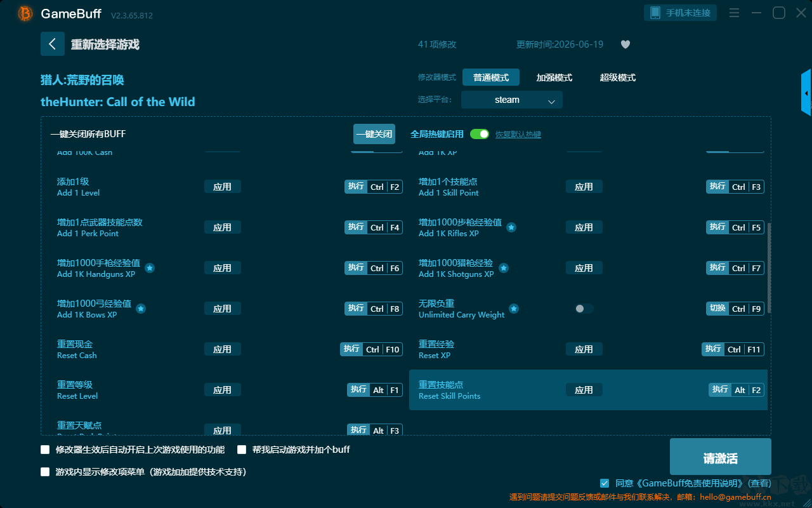Image resolution: width=812 pixels, height=508 pixels.
Task: Click star badge next to Add 1K Rifles XP
Action: click(511, 227)
